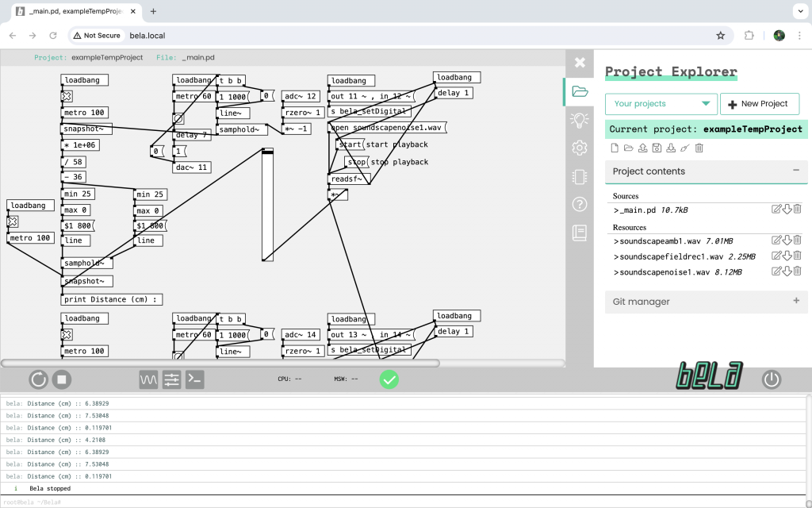Click the 'open soundscapenoise1.wav' message box
Screen dimensions: 812x508
(387, 128)
